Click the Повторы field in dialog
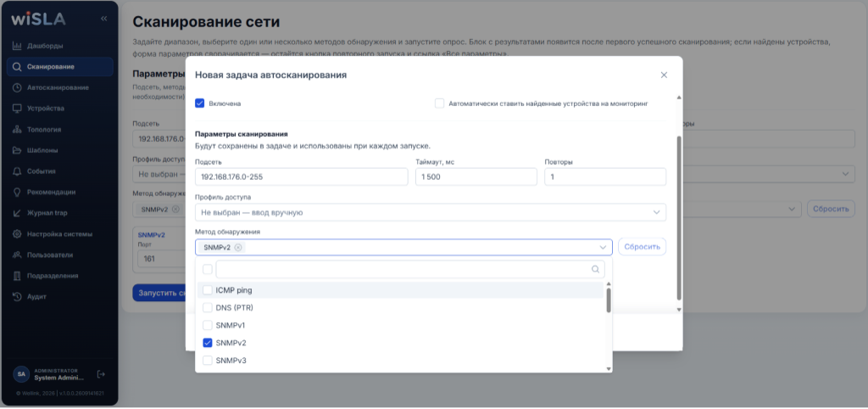The image size is (868, 409). coord(605,176)
